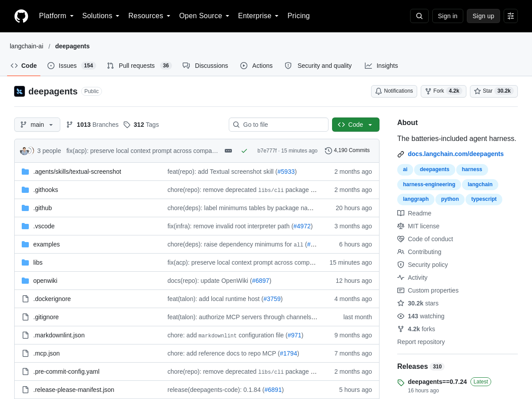Click the Contributing people icon
Viewport: 532px width, 399px height.
pos(401,252)
